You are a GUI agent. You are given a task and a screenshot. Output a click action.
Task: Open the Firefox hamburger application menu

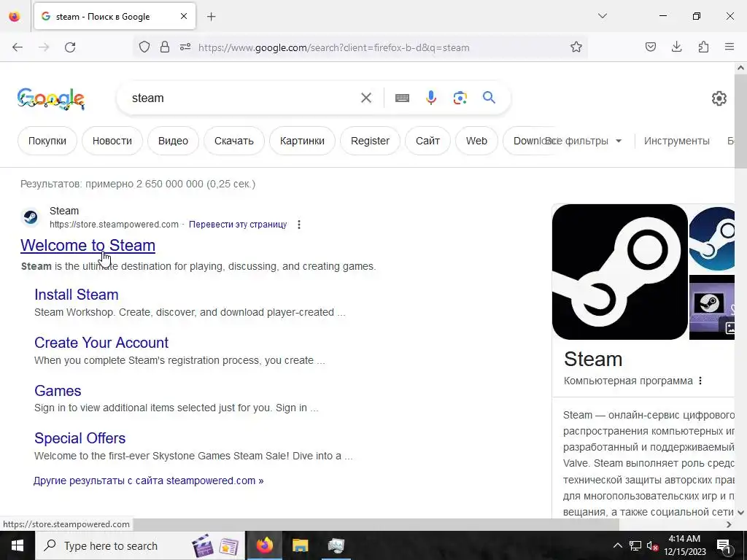click(x=729, y=47)
